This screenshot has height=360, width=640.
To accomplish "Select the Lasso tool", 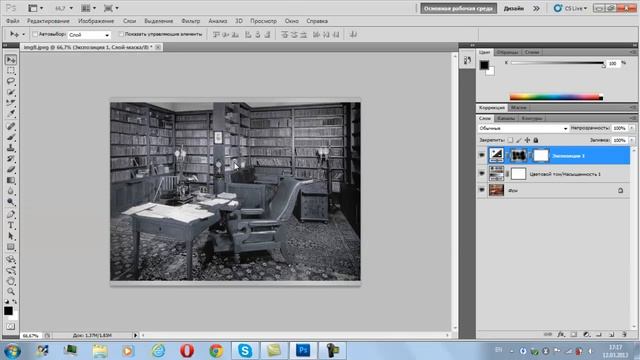I will [x=11, y=81].
